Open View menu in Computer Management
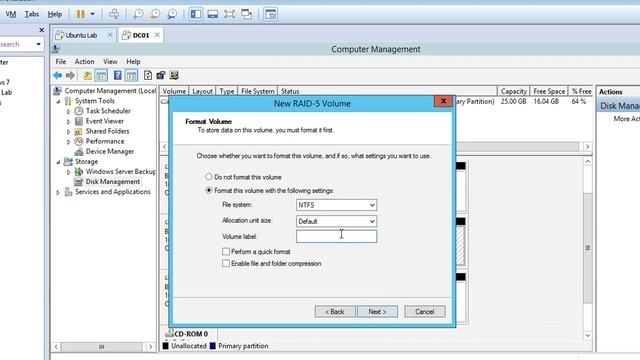Viewport: 640px width, 360px height. tap(110, 62)
